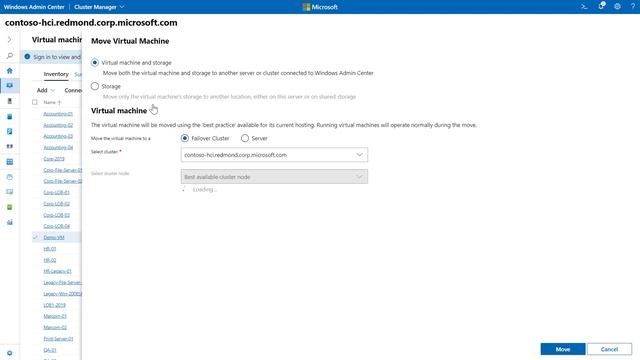This screenshot has width=640, height=360.
Task: Open the Corp-LOB-02 virtual machine link
Action: [56, 204]
